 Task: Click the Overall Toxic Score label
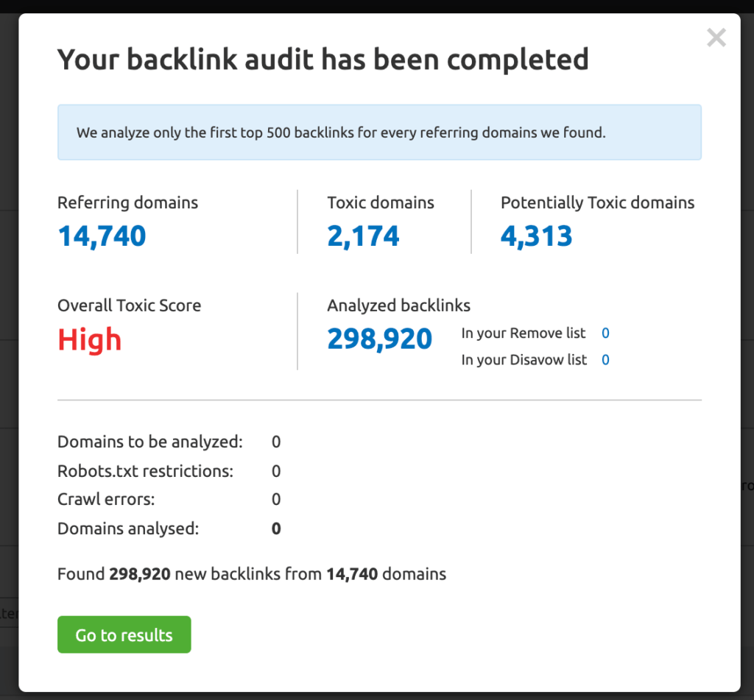[130, 305]
